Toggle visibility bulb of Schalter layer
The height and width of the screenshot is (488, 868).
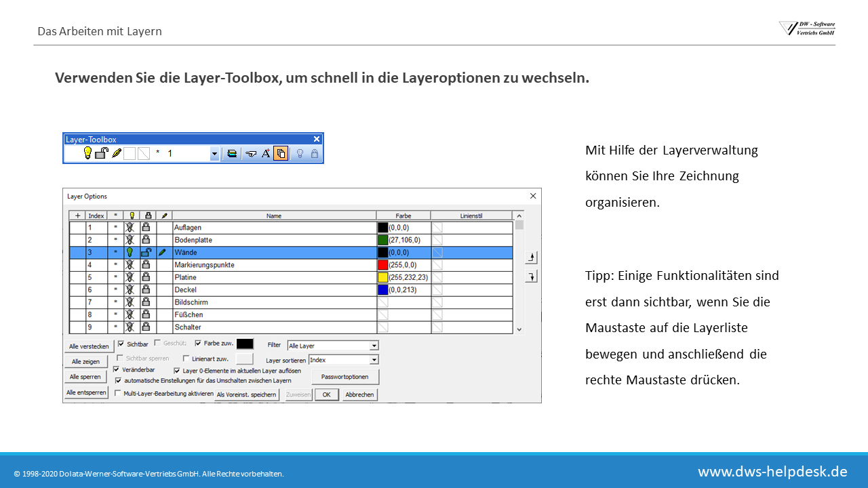point(130,327)
